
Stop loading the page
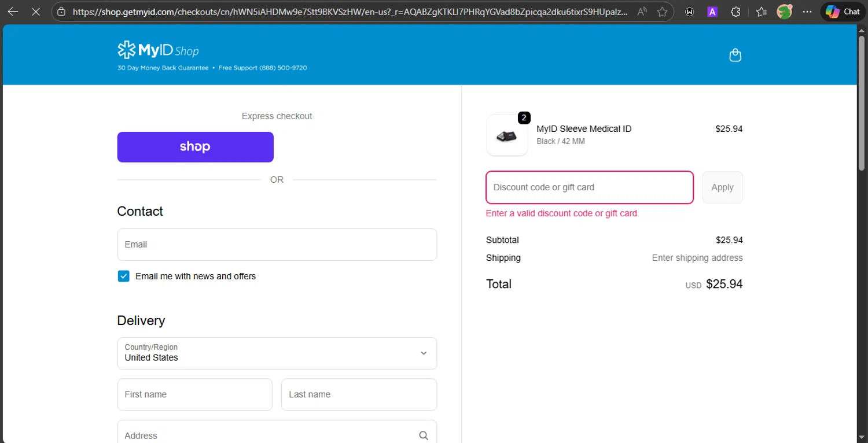(36, 12)
